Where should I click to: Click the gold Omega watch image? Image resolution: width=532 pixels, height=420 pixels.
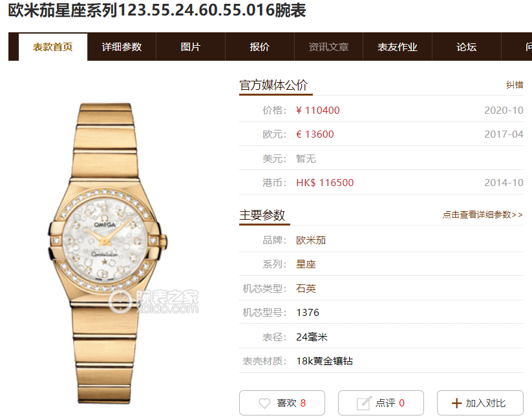pyautogui.click(x=107, y=253)
